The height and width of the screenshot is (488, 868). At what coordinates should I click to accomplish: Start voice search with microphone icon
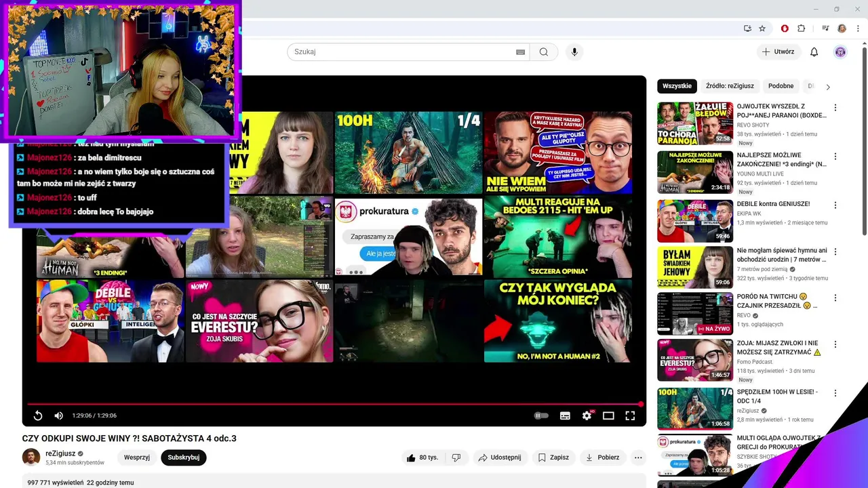pyautogui.click(x=574, y=52)
